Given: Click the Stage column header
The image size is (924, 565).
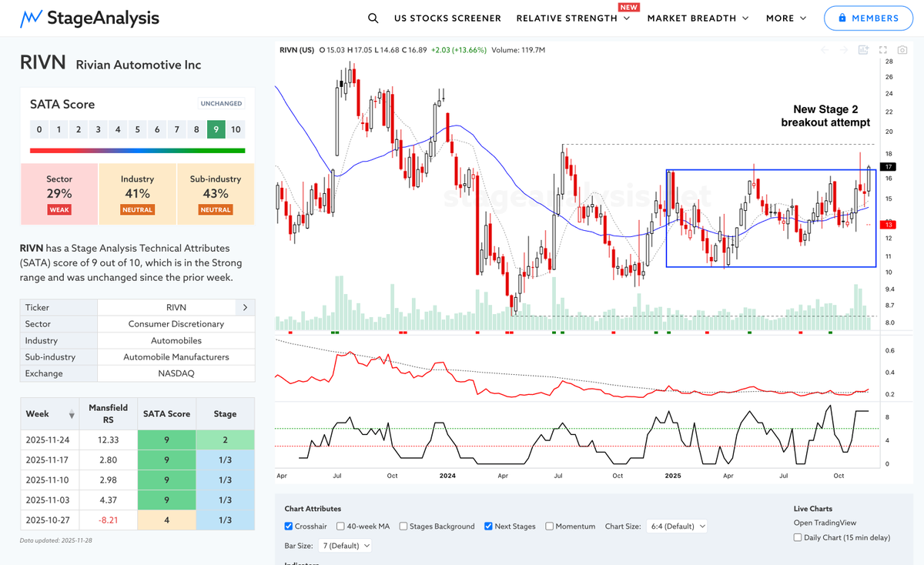Looking at the screenshot, I should coord(225,413).
